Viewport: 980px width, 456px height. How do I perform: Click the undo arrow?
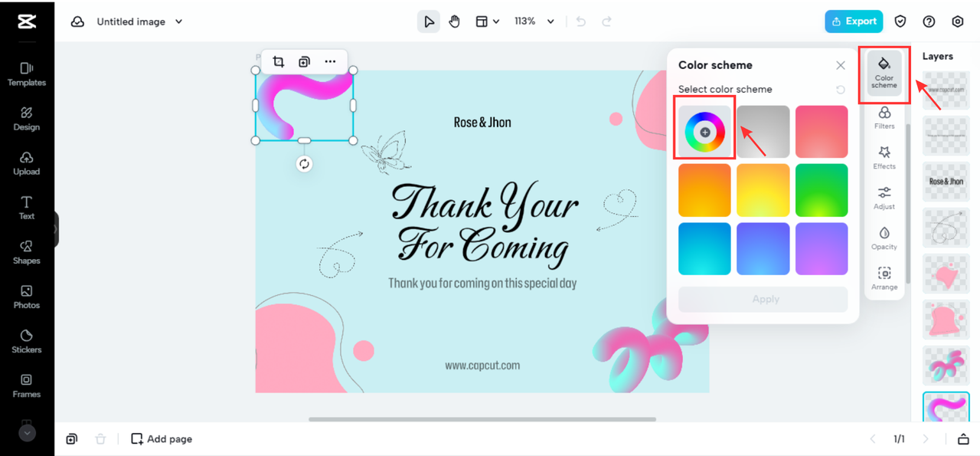point(581,21)
